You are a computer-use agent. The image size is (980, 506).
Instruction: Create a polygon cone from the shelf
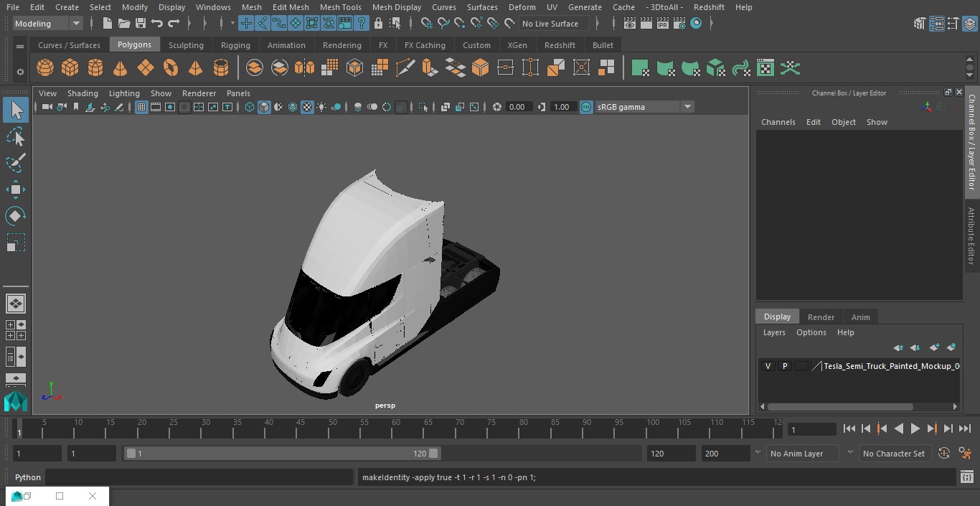[x=121, y=68]
